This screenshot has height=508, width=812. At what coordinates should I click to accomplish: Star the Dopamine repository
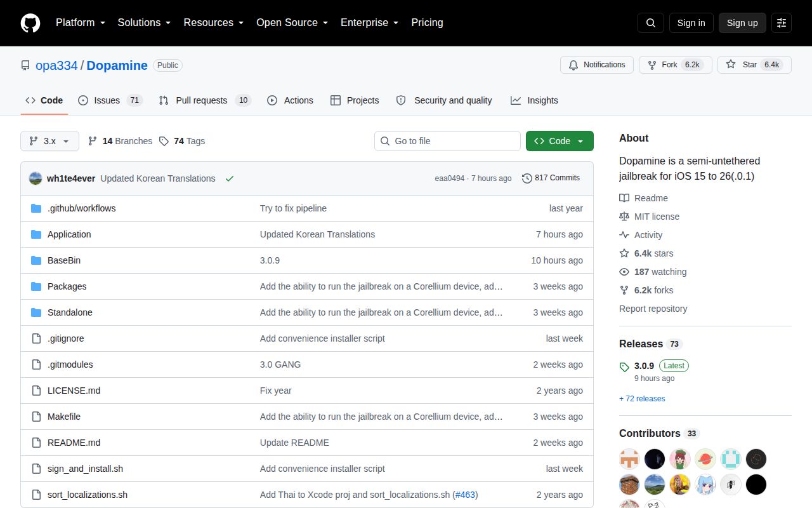[754, 65]
